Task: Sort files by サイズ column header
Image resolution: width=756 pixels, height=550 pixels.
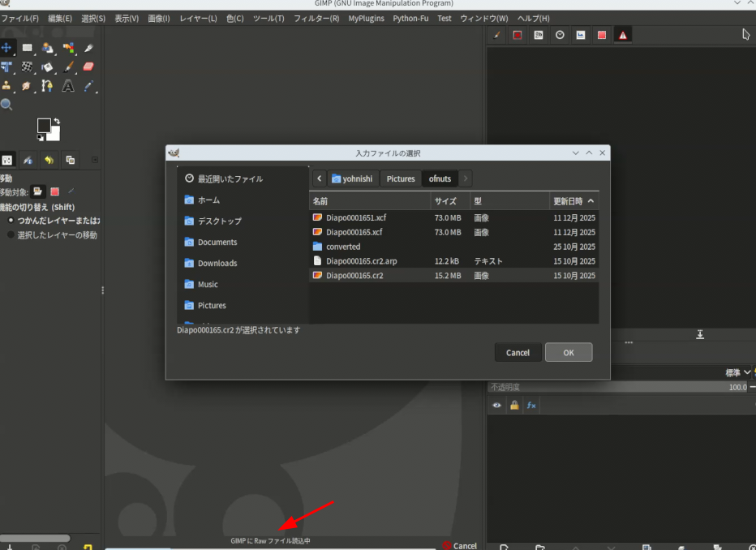Action: pos(450,201)
